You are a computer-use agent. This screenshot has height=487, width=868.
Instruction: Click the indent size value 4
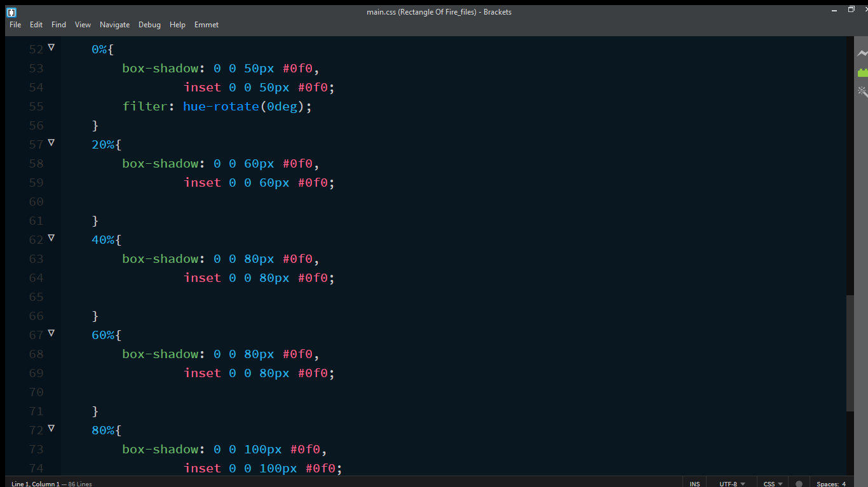tap(844, 484)
